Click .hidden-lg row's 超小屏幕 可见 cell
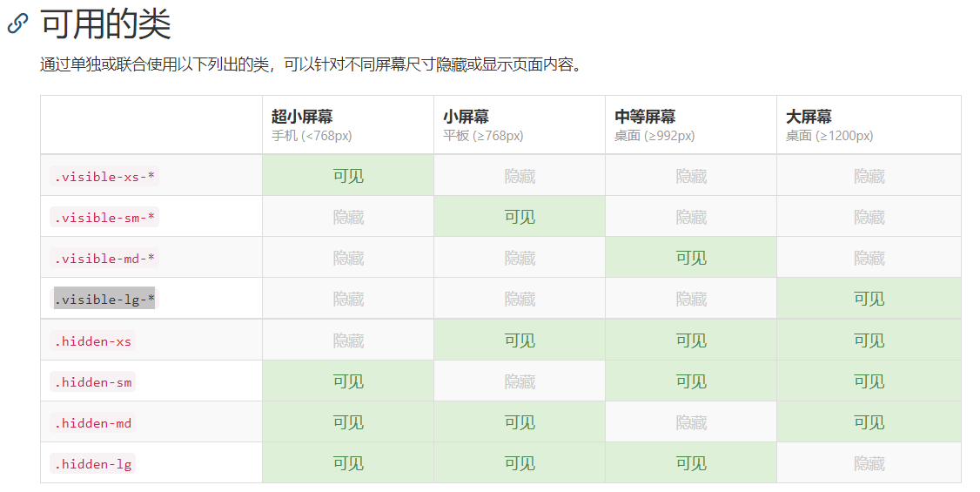The height and width of the screenshot is (492, 980). tap(348, 463)
